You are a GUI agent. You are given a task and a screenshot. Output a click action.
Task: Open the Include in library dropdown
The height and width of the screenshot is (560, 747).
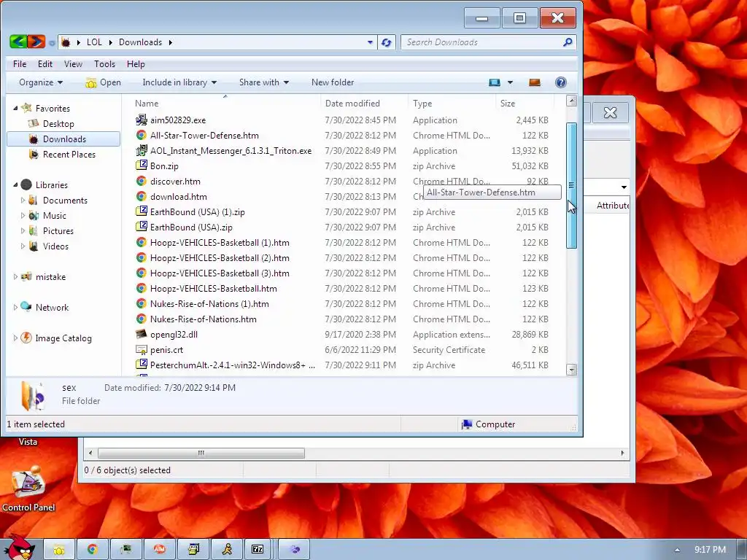point(179,82)
